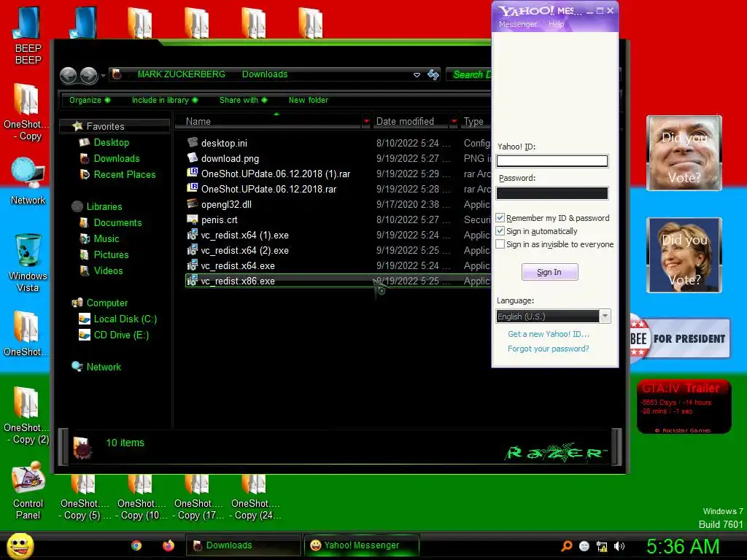Click the CD Drive (E:) icon
This screenshot has width=747, height=560.
point(85,335)
